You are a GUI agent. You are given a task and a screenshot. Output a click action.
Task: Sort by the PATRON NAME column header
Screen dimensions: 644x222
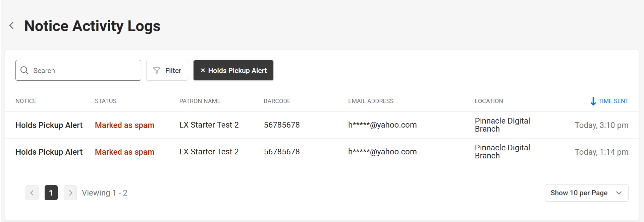[200, 101]
